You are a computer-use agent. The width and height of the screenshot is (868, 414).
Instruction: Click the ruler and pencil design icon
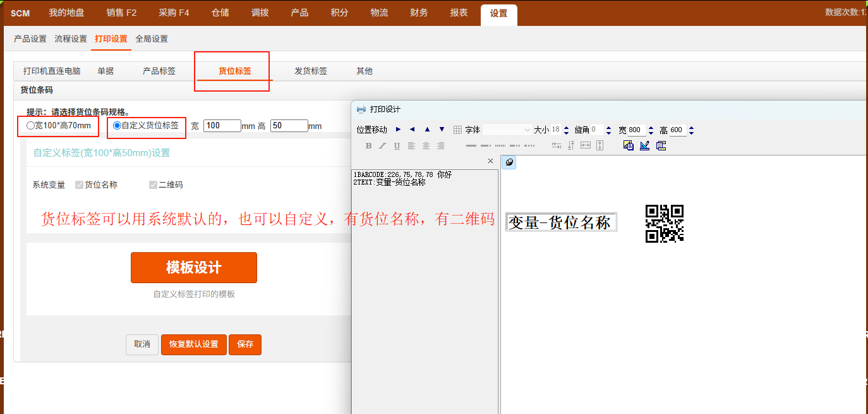click(x=644, y=145)
